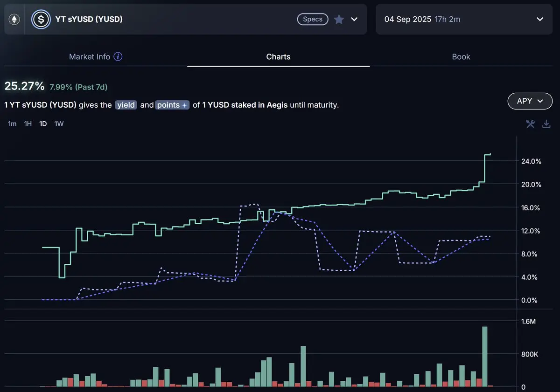Click the end of the green APY line

point(490,154)
